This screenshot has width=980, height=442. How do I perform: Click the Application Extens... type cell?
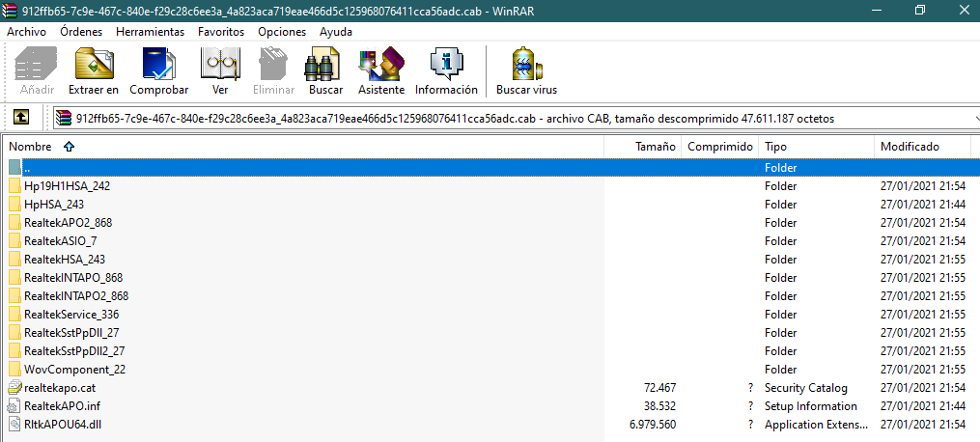tap(816, 425)
